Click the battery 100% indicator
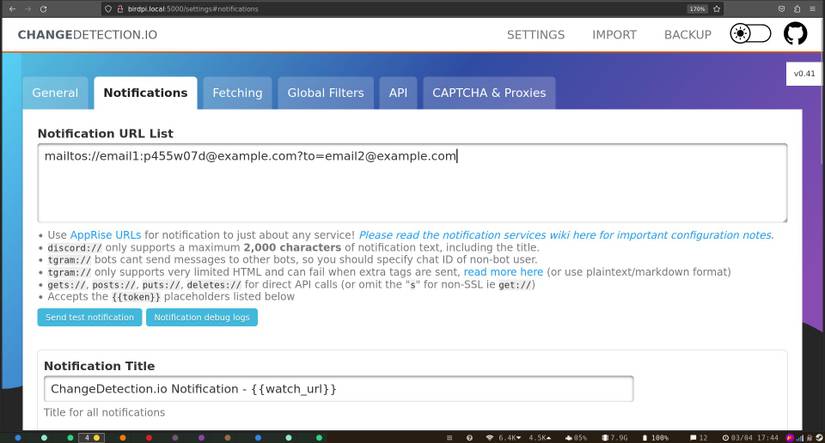Screen dimensions: 825x443 click(x=655, y=438)
